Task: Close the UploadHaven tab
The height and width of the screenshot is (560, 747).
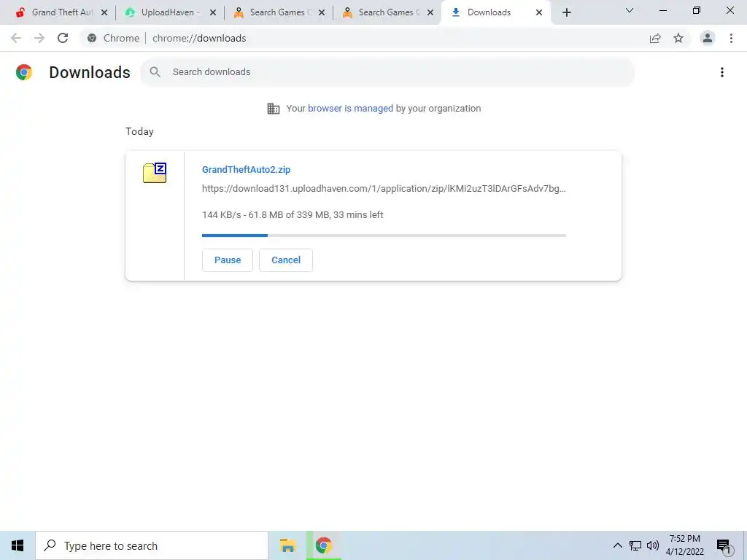Action: [213, 12]
